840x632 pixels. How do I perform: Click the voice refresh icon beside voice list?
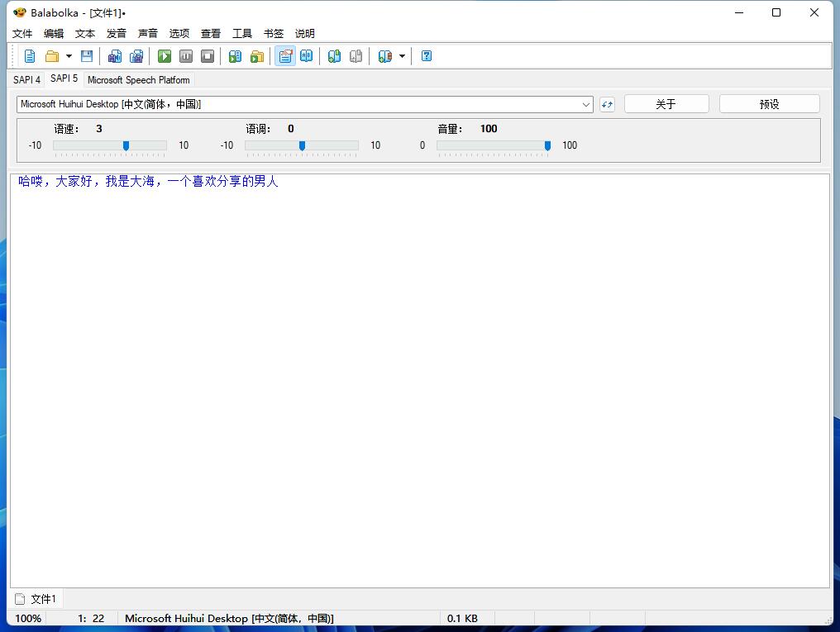click(607, 104)
